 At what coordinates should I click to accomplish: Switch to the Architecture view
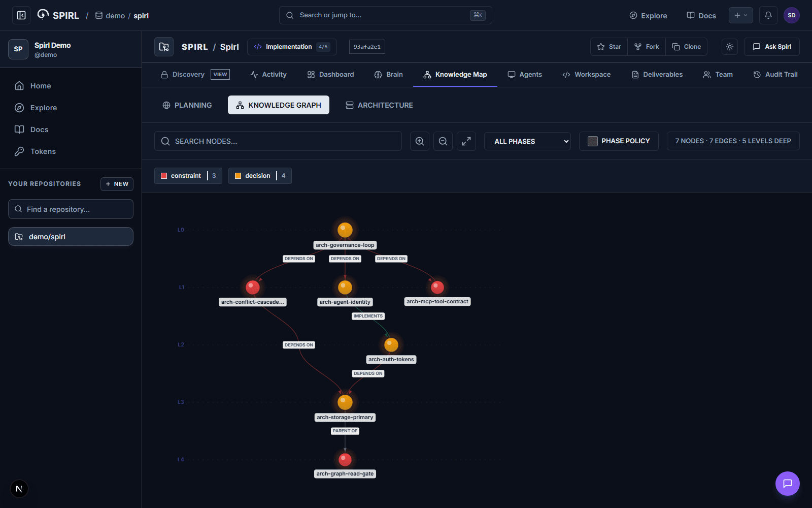tap(379, 105)
